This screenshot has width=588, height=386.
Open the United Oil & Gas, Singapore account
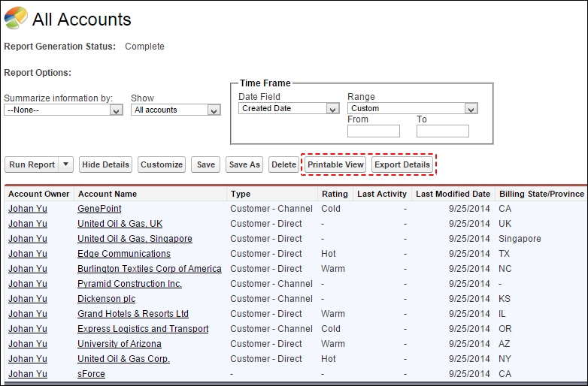pos(135,239)
